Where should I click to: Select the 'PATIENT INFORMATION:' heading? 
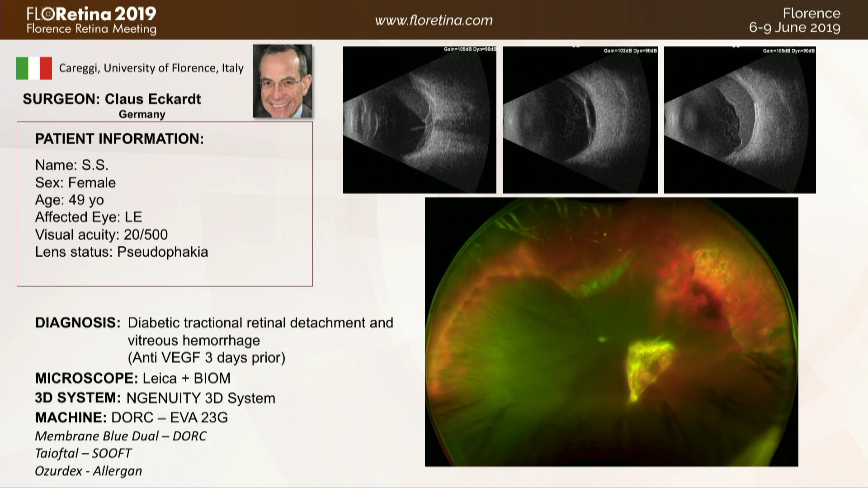click(119, 139)
